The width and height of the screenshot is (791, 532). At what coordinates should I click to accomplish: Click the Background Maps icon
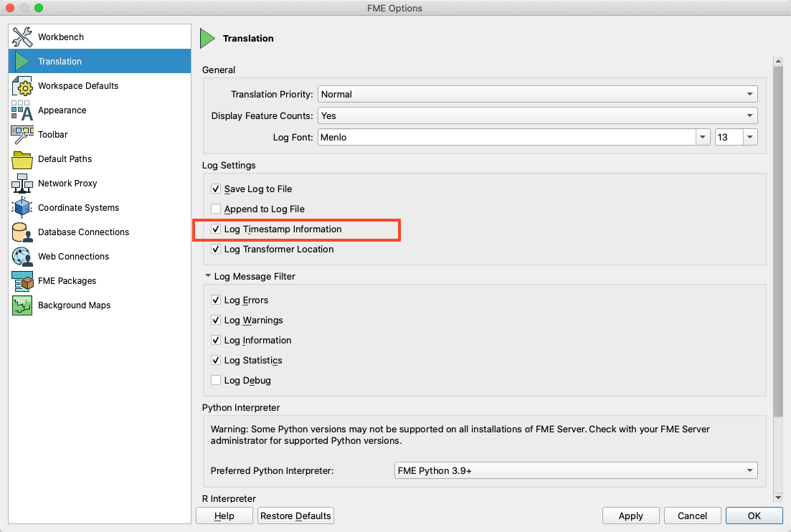[x=22, y=305]
